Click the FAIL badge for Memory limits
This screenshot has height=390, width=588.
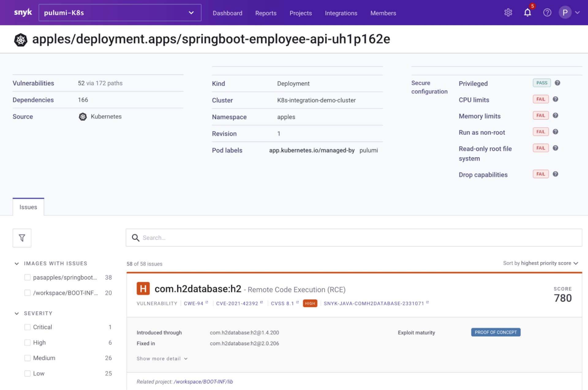click(541, 115)
